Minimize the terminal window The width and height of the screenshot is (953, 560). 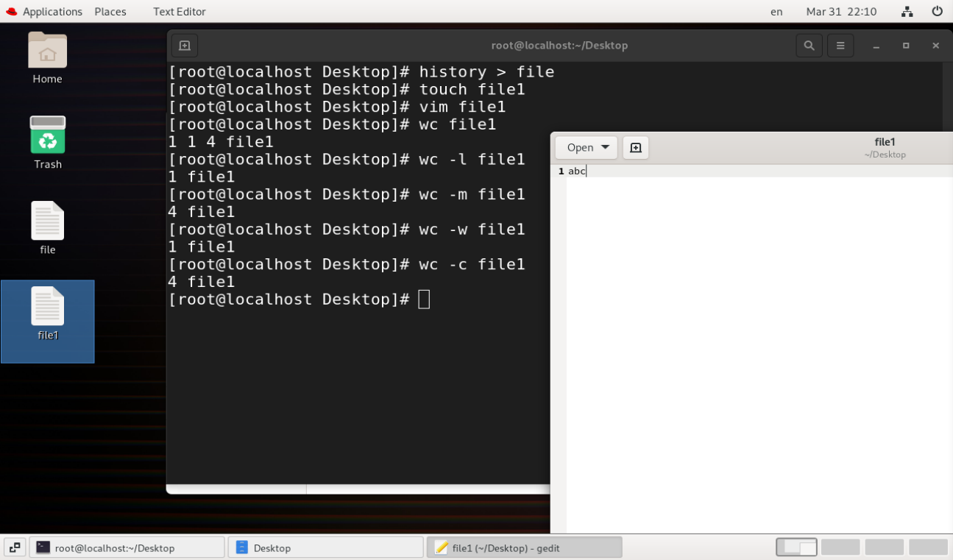click(x=876, y=46)
